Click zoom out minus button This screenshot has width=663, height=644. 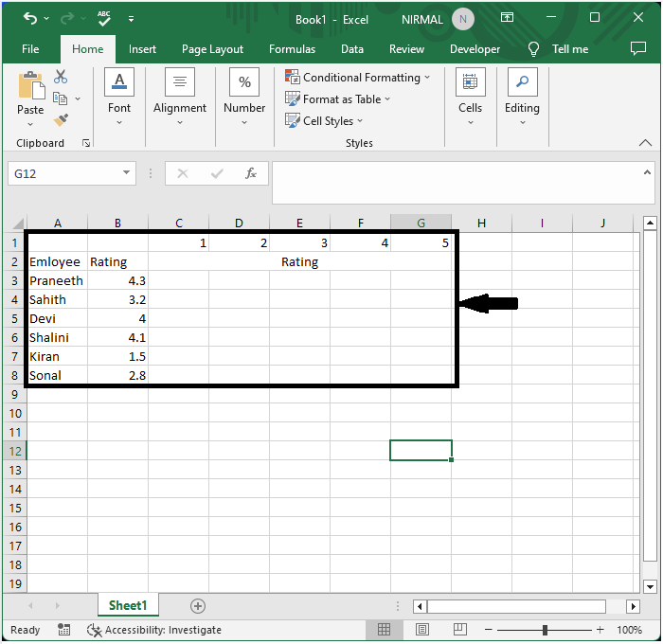click(x=489, y=630)
